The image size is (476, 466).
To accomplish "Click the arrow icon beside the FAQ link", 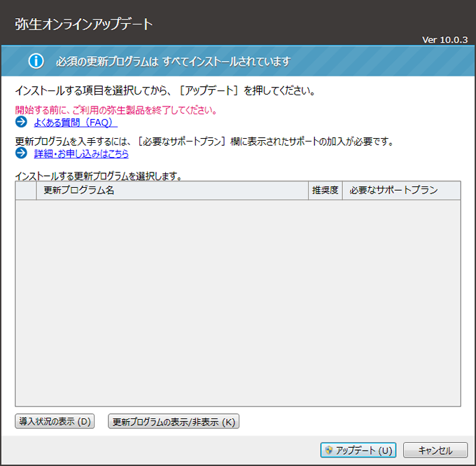I will [x=21, y=122].
